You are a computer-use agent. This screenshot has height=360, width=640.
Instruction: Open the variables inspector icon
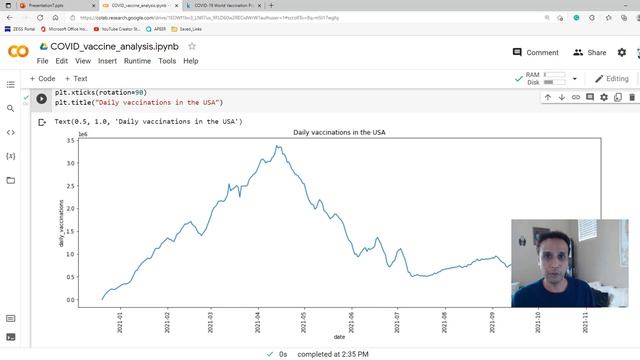tap(11, 156)
